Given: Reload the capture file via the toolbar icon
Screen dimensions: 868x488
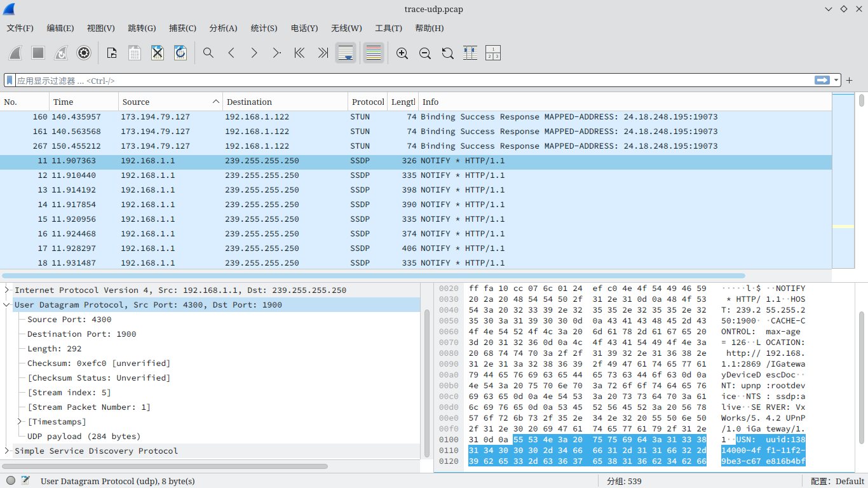Looking at the screenshot, I should coord(180,53).
